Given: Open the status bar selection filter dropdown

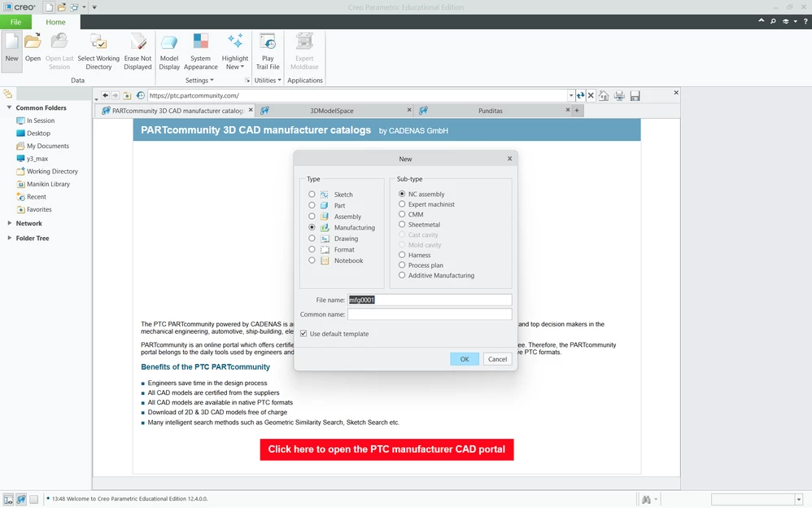Looking at the screenshot, I should (x=799, y=499).
